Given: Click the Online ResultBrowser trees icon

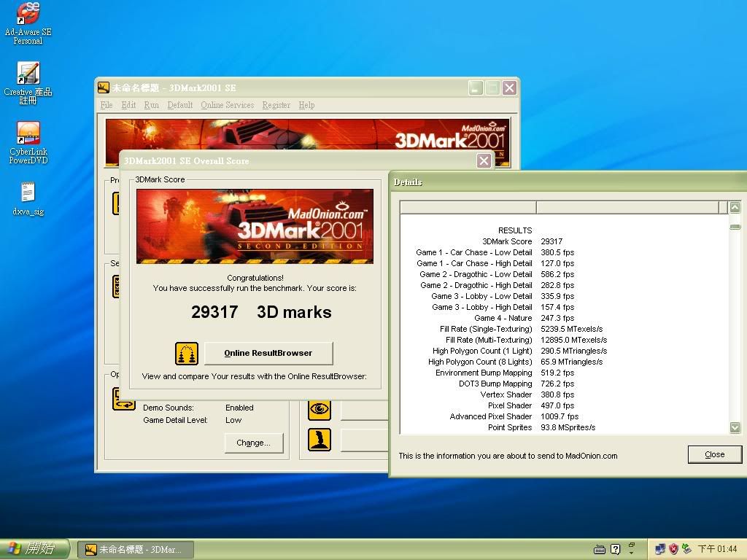Looking at the screenshot, I should tap(187, 354).
